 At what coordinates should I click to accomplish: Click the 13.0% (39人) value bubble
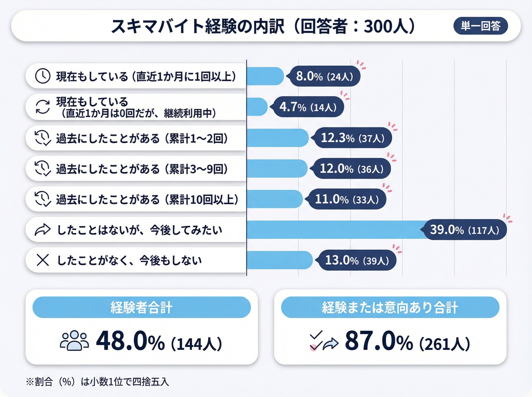356,260
